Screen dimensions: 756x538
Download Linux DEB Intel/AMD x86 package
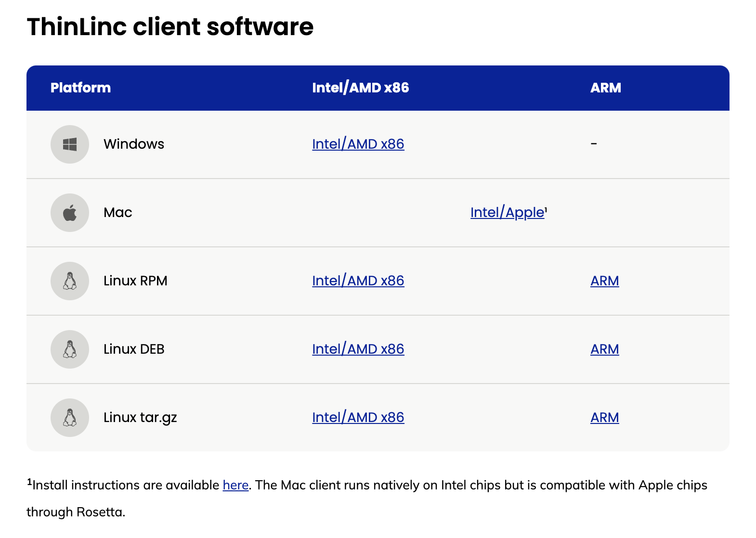(x=358, y=349)
